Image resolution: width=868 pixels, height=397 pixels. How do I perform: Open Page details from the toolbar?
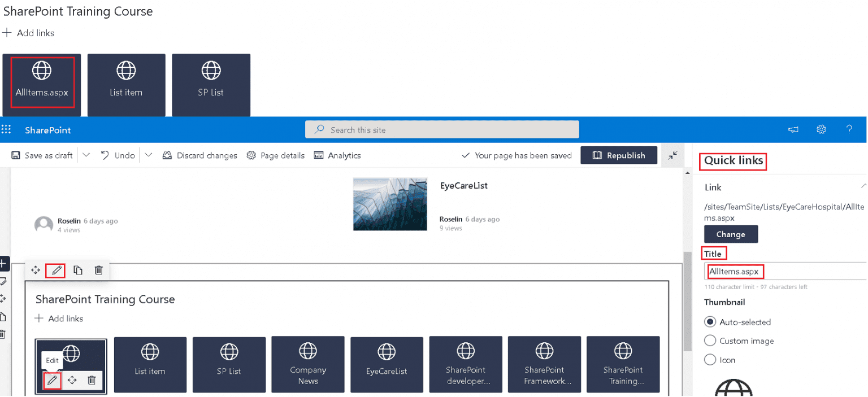(251, 155)
